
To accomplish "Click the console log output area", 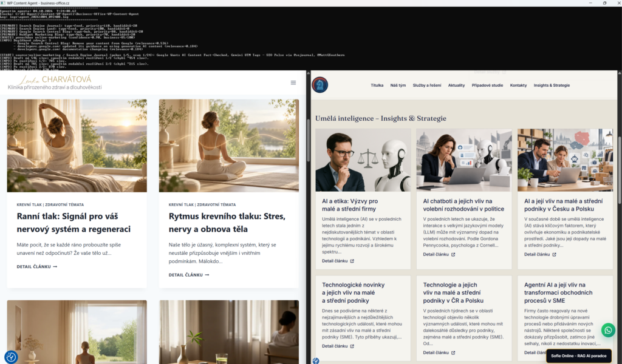I will coord(311,38).
